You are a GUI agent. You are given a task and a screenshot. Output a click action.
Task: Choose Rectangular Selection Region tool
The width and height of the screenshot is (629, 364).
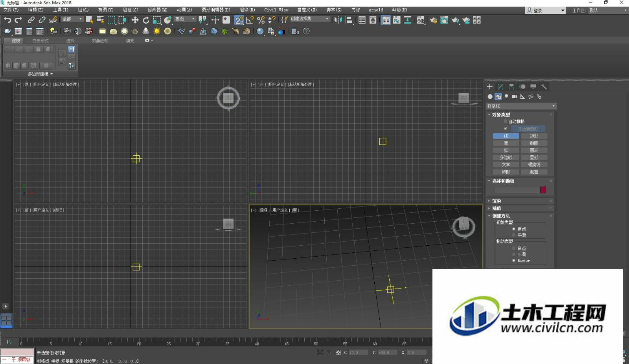pyautogui.click(x=111, y=20)
